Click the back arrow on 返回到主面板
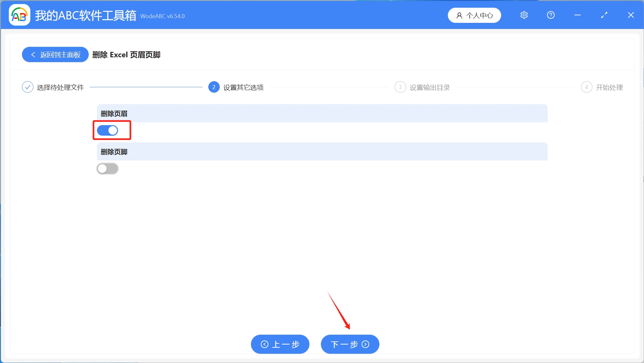 (x=33, y=54)
